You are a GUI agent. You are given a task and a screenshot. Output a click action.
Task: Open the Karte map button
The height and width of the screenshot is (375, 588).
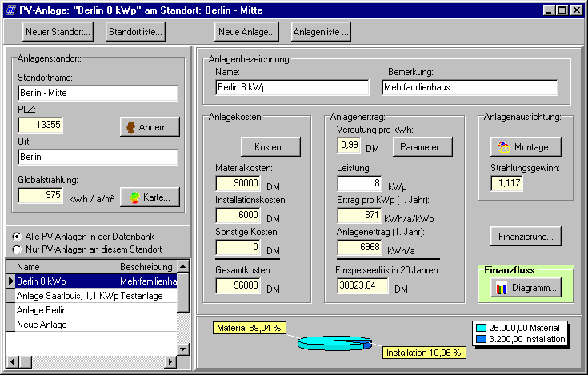pyautogui.click(x=149, y=197)
